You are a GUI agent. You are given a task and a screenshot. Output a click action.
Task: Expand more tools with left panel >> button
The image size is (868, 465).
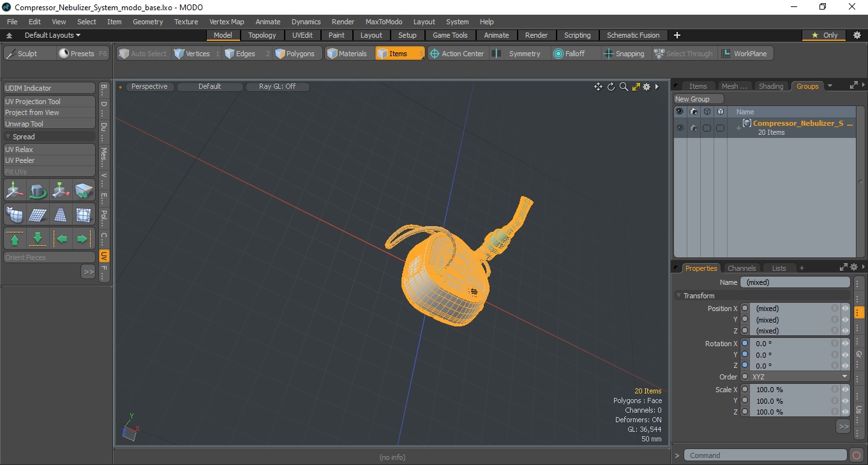point(88,272)
